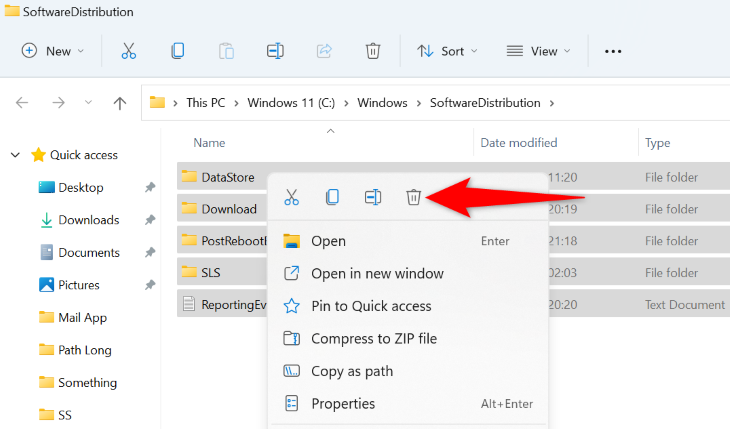Click Cut scissors icon in context menu
Screen dimensions: 730x429
(x=291, y=197)
